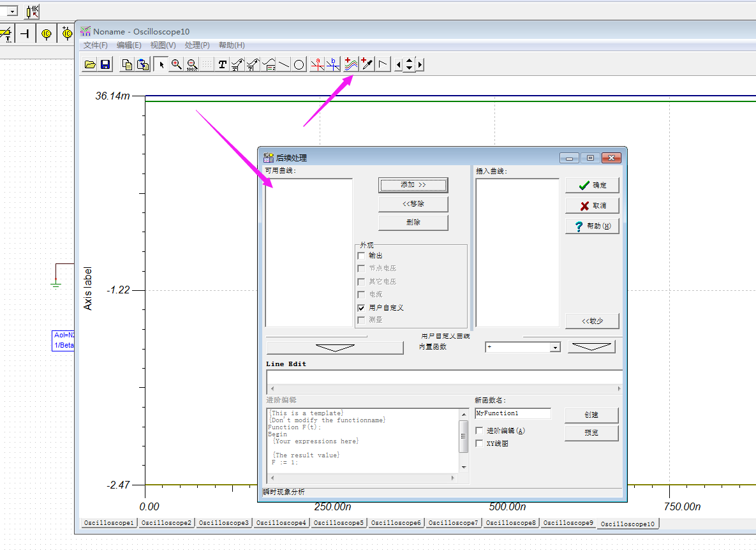The image size is (756, 553).
Task: Select the straight line drawing tool
Action: [x=284, y=64]
